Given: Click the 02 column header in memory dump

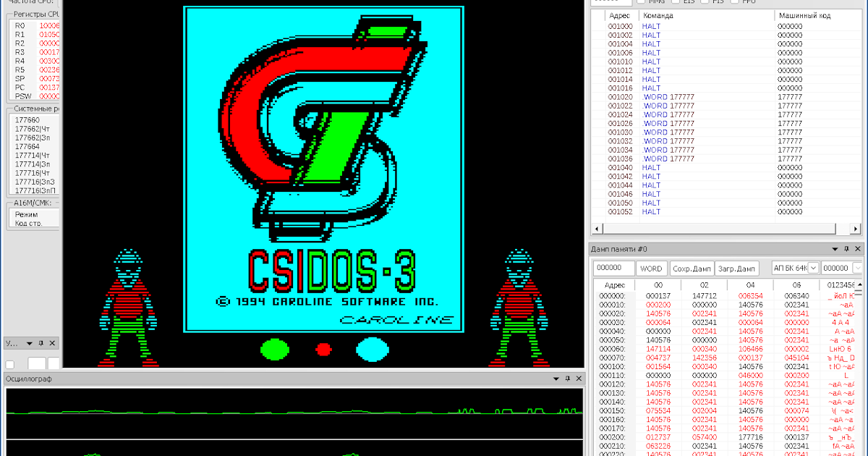Looking at the screenshot, I should coord(704,285).
